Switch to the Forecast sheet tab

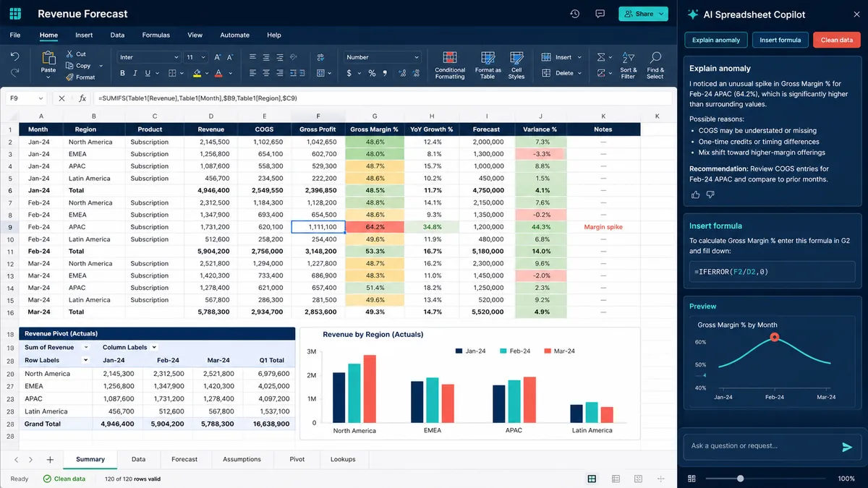pos(184,459)
